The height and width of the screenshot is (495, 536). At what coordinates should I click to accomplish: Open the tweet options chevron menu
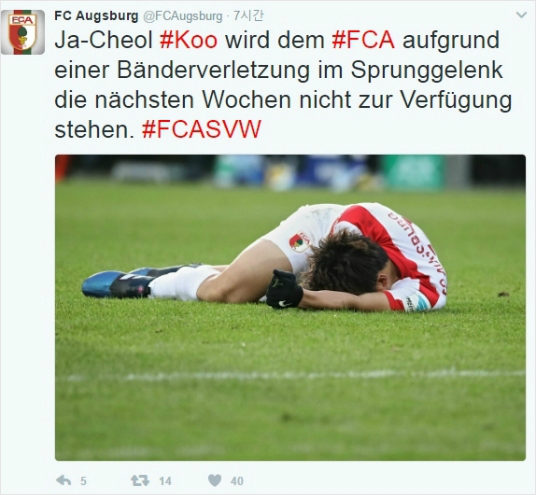[522, 15]
